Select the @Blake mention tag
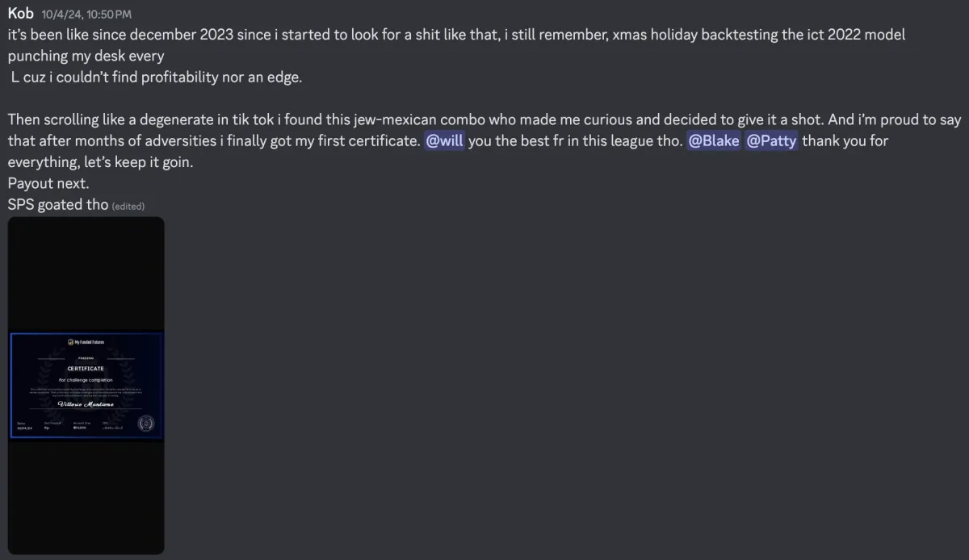The image size is (969, 560). point(714,141)
